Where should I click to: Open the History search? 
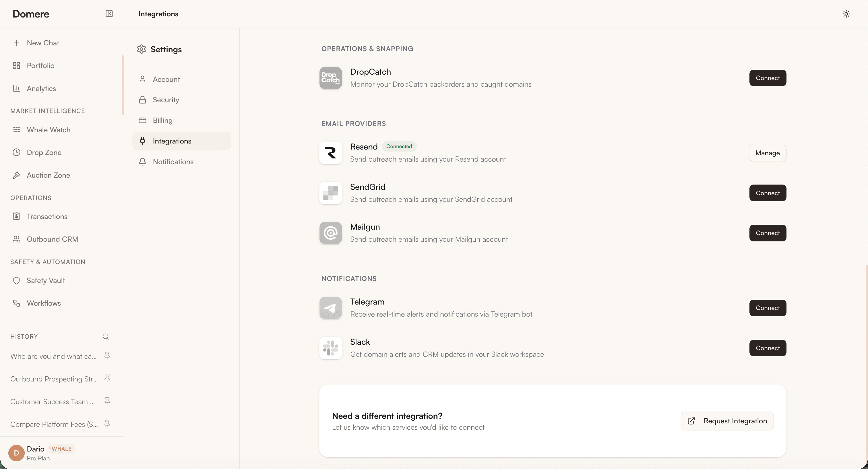click(105, 336)
